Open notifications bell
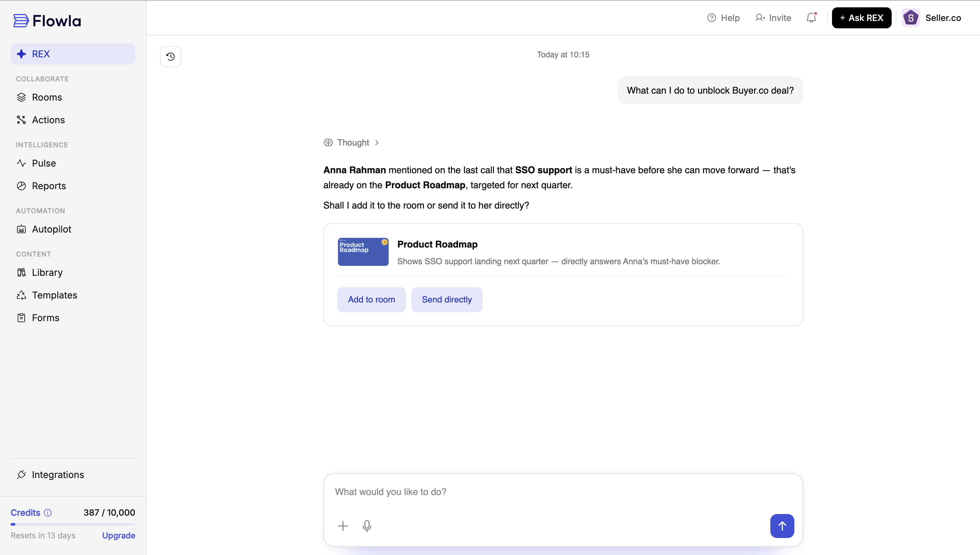 (811, 18)
